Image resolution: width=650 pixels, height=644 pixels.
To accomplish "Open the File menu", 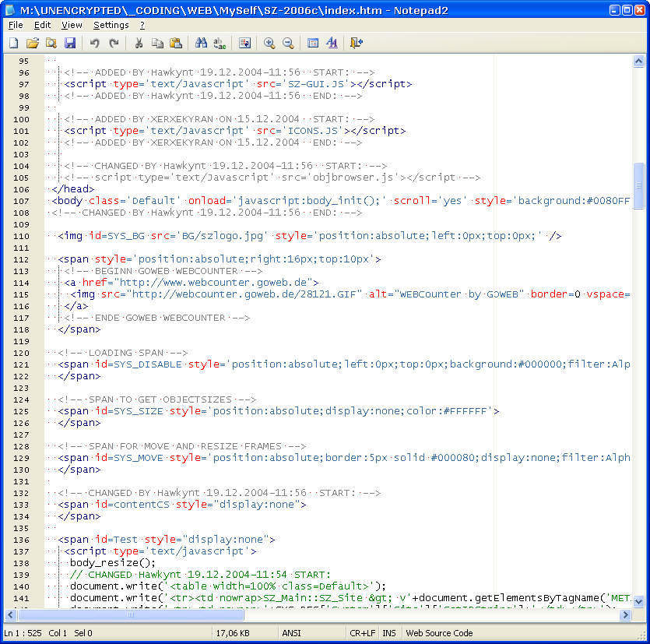I will [16, 25].
